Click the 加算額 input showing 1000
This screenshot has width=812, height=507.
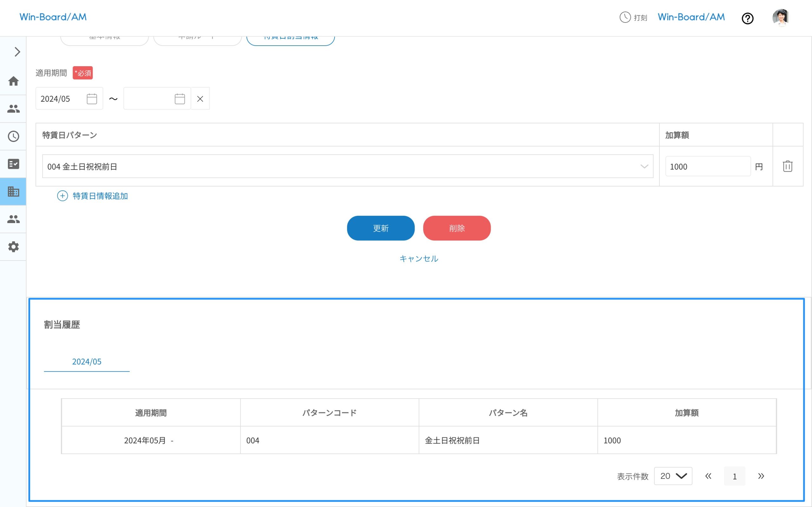[708, 166]
